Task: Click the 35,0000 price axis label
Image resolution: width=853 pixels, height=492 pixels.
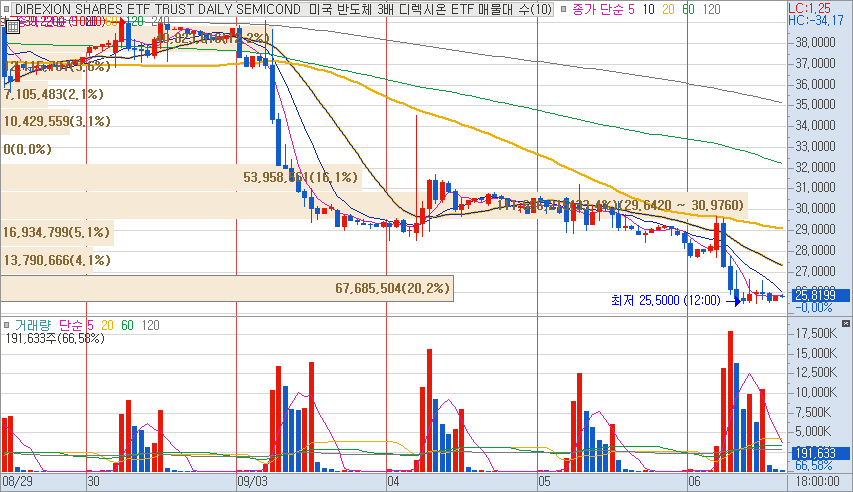Action: click(x=815, y=104)
